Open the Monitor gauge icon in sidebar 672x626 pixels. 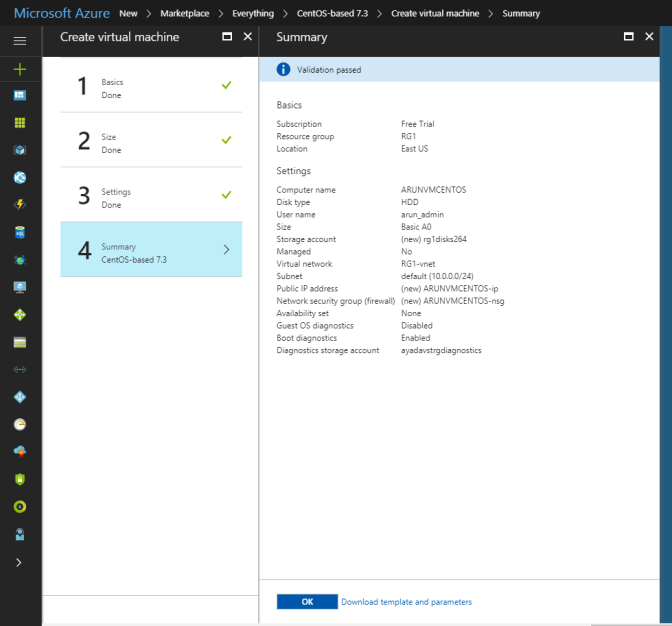click(x=20, y=424)
